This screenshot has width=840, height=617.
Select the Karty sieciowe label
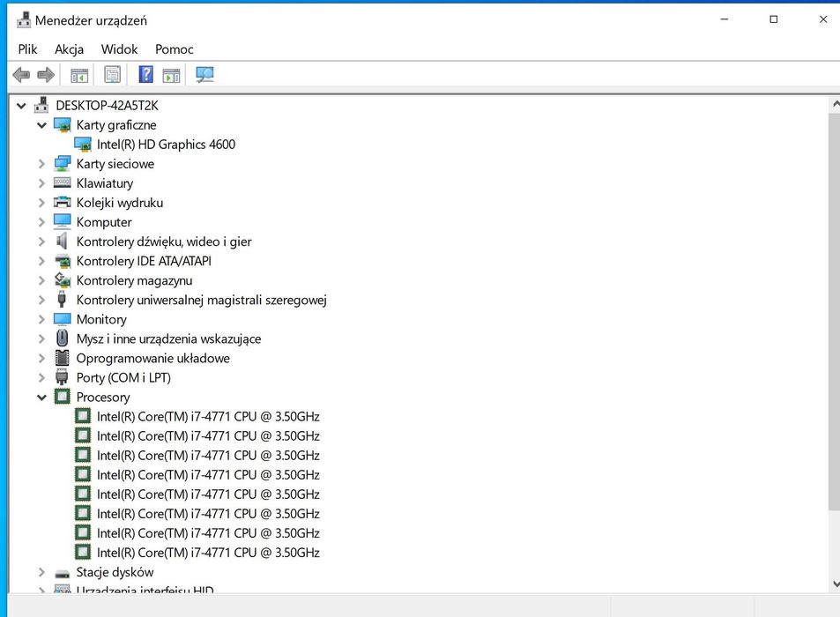115,163
